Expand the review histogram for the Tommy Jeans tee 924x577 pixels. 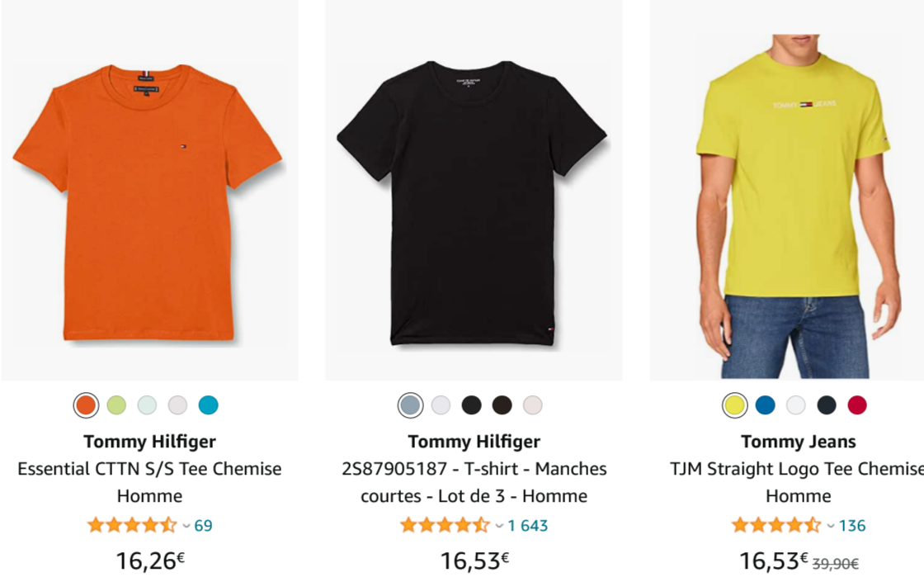(x=829, y=524)
